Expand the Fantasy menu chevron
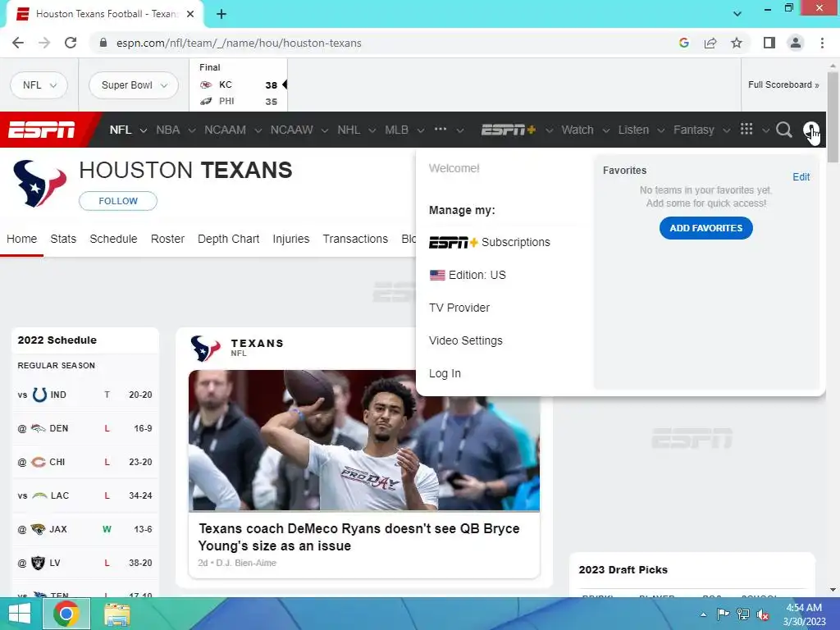 coord(727,130)
